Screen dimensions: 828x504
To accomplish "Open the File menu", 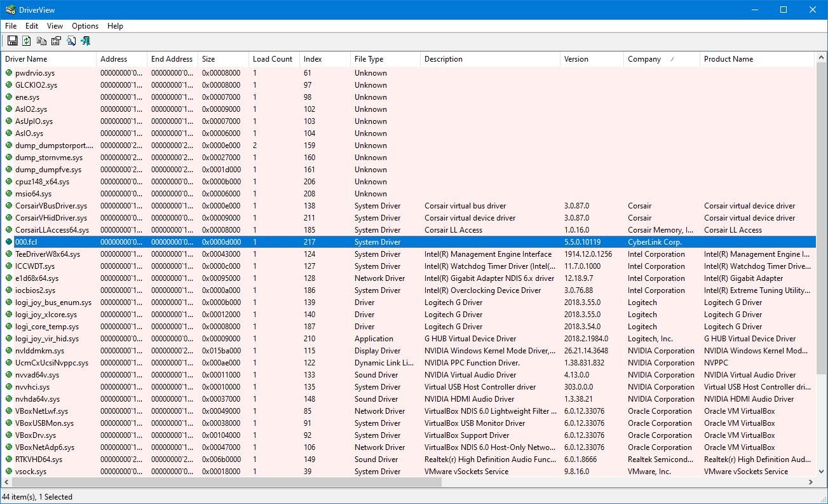I will (11, 26).
